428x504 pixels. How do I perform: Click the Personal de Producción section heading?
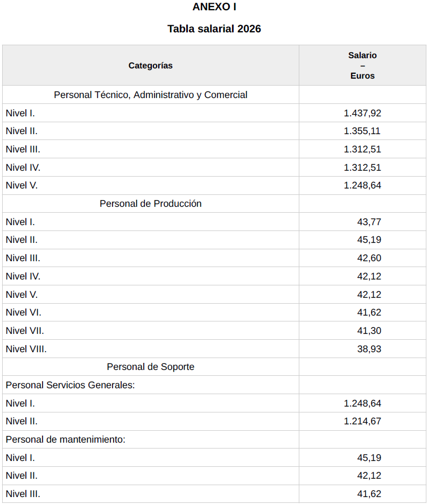(x=150, y=204)
